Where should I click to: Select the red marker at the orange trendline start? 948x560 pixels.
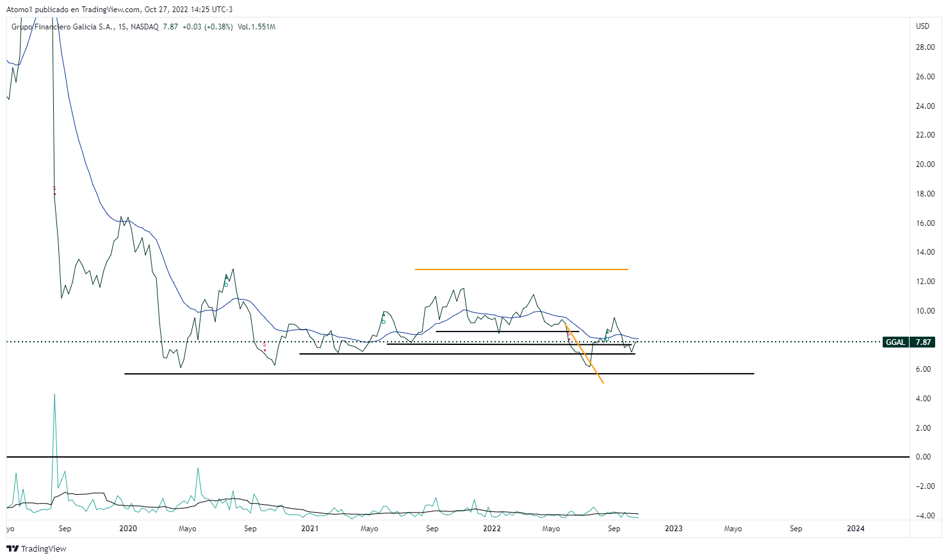click(x=568, y=334)
